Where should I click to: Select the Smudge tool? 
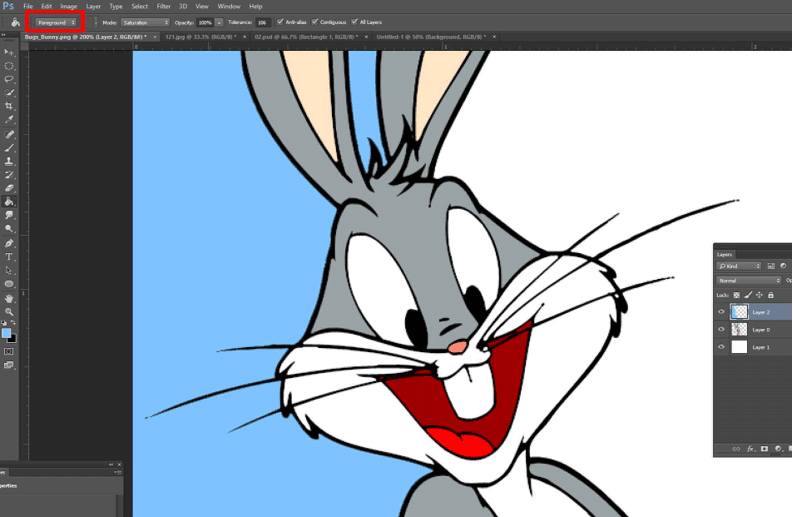click(9, 216)
